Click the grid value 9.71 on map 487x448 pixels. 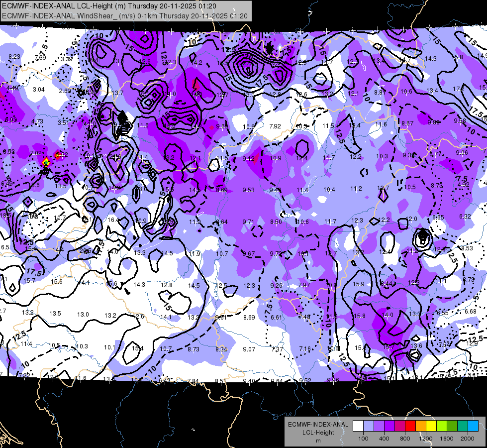[x=248, y=222]
